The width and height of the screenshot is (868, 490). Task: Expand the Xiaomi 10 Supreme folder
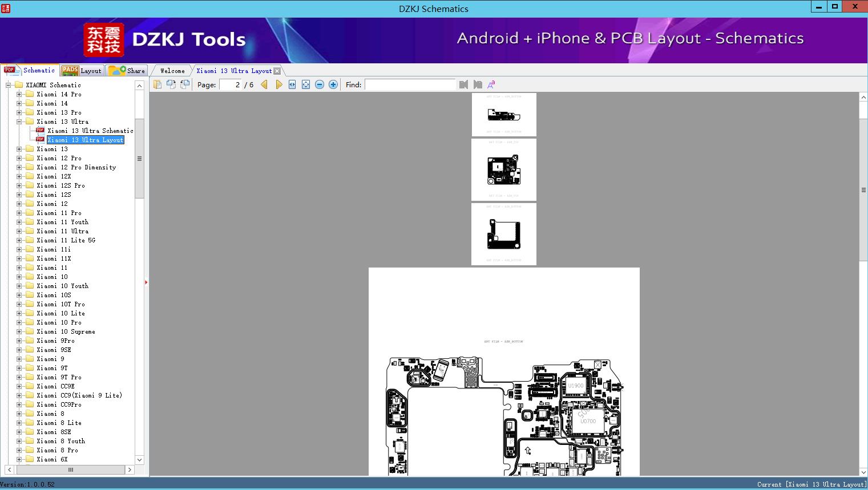(x=19, y=331)
